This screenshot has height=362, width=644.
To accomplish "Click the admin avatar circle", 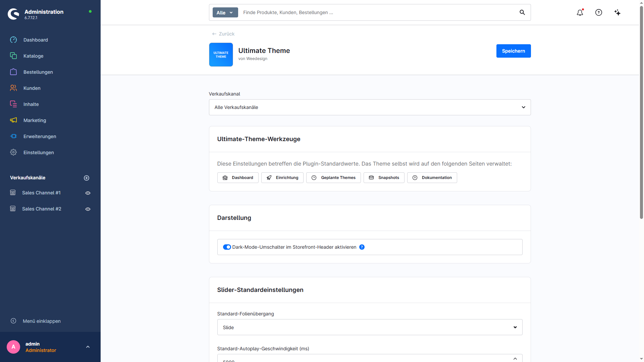I will 13,347.
